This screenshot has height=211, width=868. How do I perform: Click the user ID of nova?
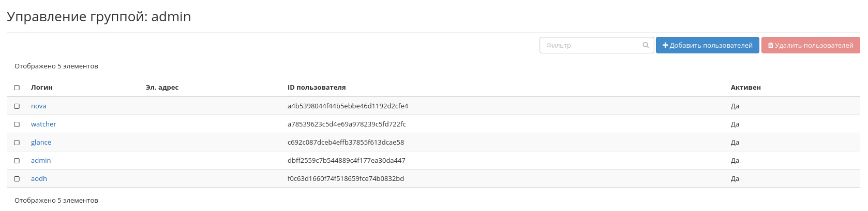click(348, 106)
